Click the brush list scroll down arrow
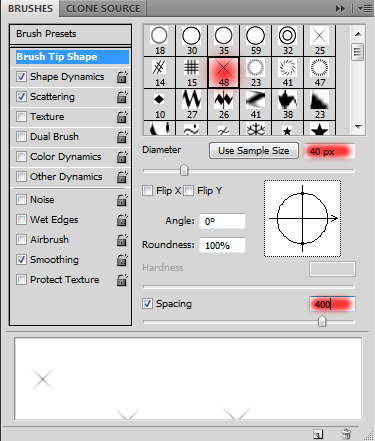The width and height of the screenshot is (375, 441). point(358,127)
